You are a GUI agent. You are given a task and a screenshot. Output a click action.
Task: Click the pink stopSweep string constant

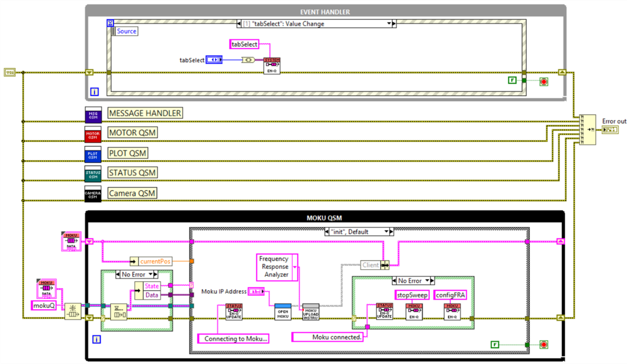click(412, 295)
